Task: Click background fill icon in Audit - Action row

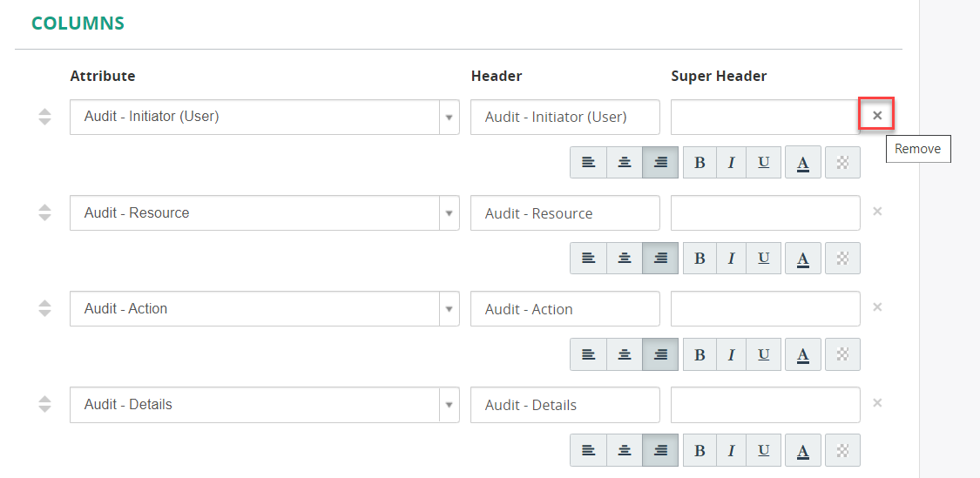Action: pos(843,353)
